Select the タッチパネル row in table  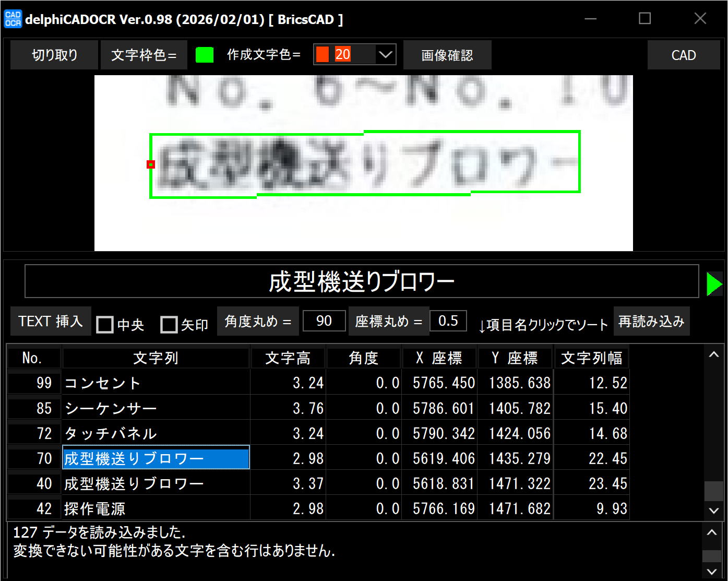pos(156,433)
